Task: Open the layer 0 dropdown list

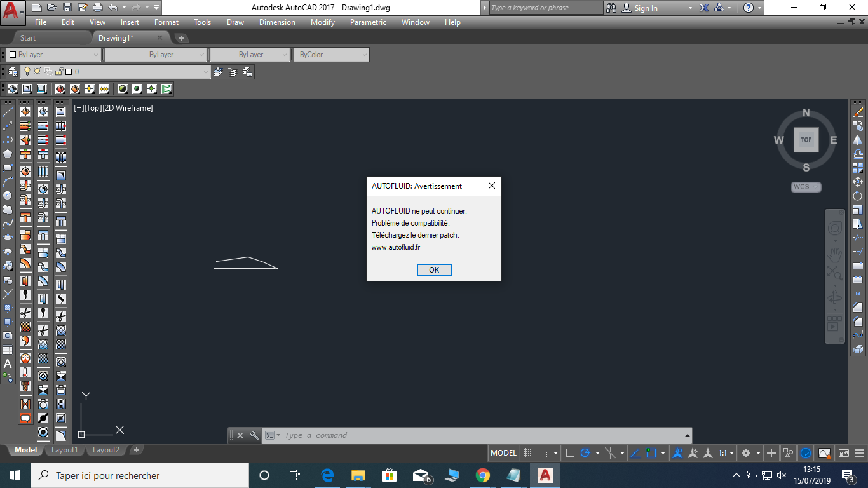Action: tap(114, 72)
